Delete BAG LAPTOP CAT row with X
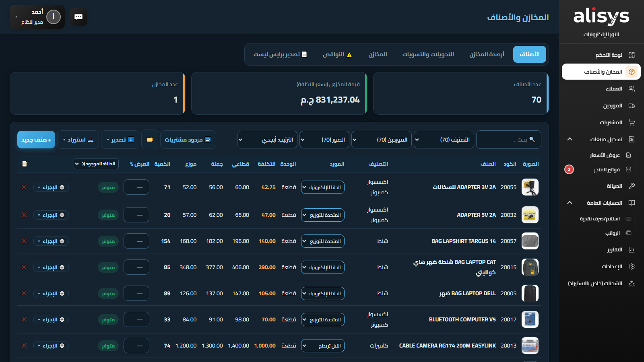This screenshot has height=362, width=644. click(x=24, y=267)
